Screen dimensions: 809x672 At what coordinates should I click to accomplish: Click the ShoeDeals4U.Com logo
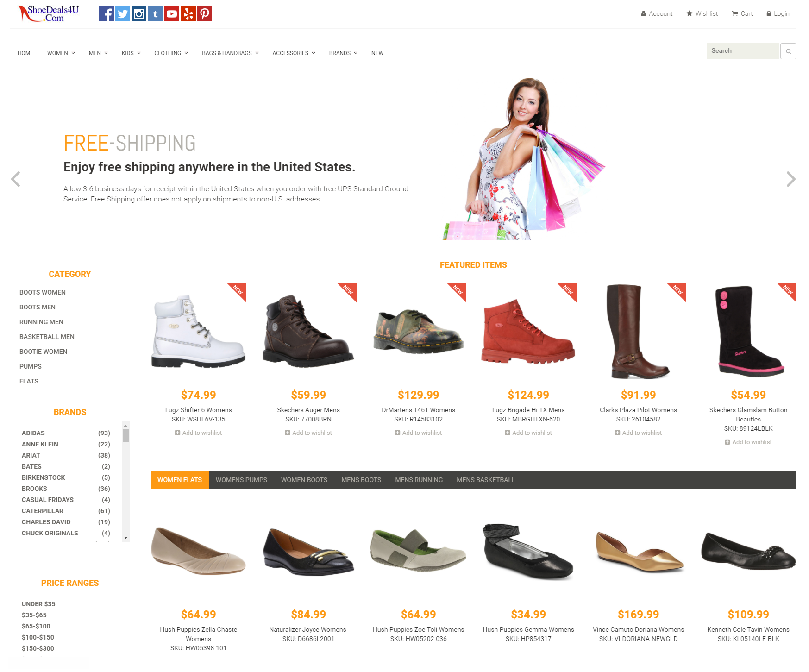(x=48, y=14)
